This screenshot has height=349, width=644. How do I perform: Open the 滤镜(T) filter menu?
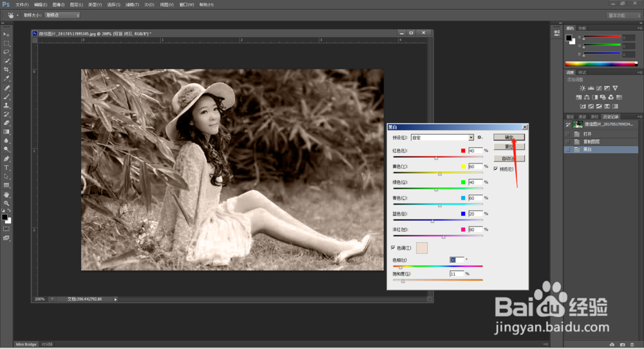tap(132, 5)
